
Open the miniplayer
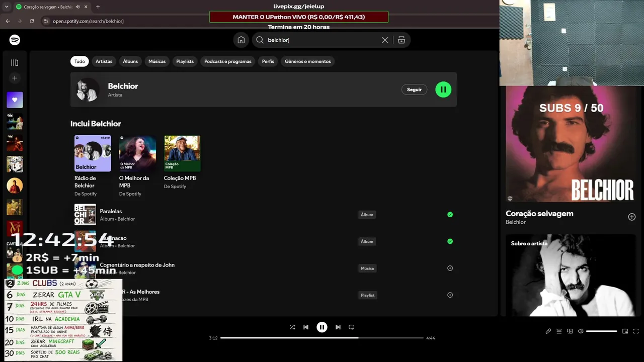(x=625, y=331)
